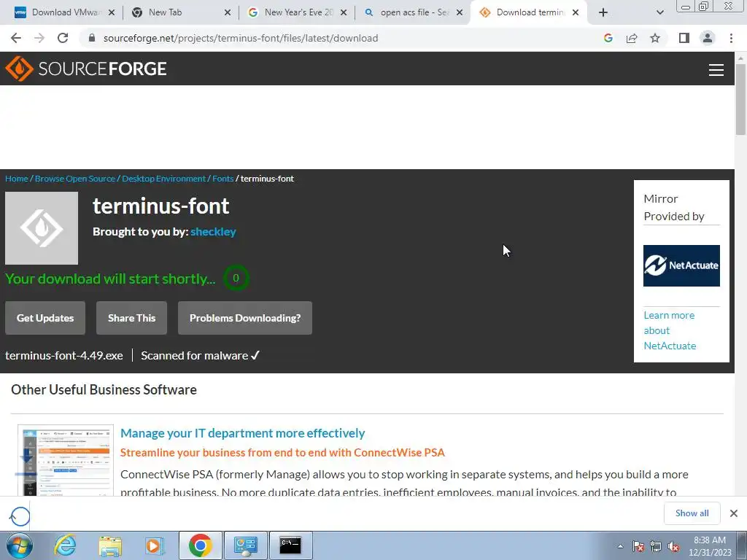Click the Get Updates button
This screenshot has width=747, height=560.
(45, 318)
